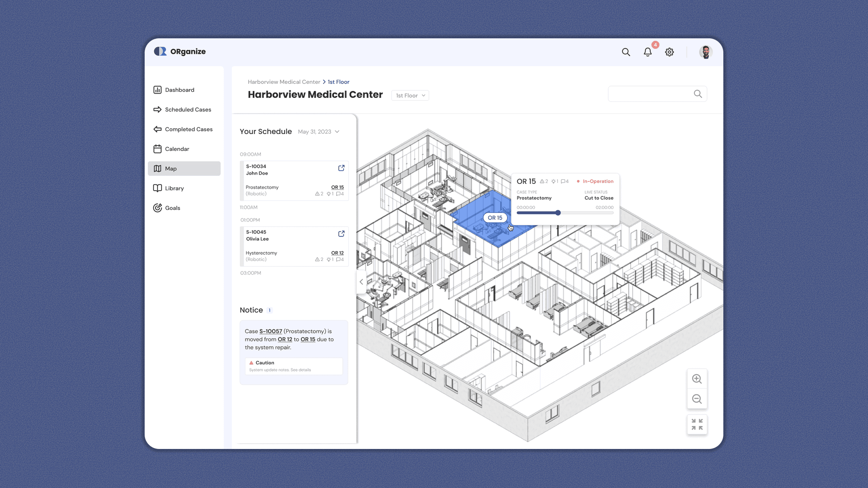868x488 pixels.
Task: Zoom in using the map magnifier plus button
Action: [697, 378]
